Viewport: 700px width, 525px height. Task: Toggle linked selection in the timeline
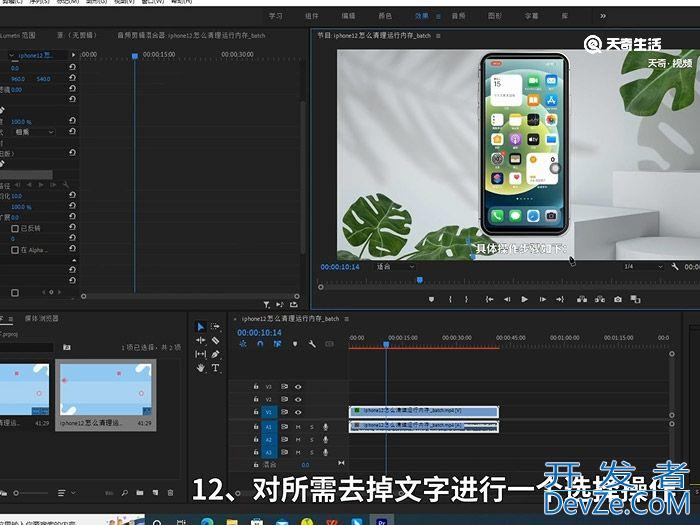(277, 344)
